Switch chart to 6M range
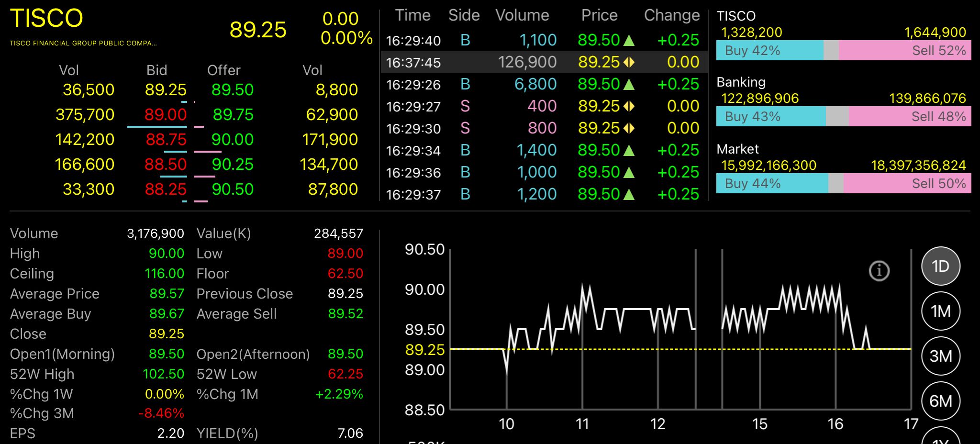The width and height of the screenshot is (980, 444). (941, 401)
